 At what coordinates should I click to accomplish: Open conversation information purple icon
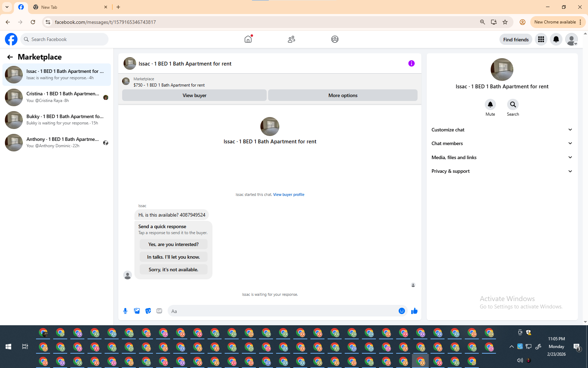coord(412,63)
